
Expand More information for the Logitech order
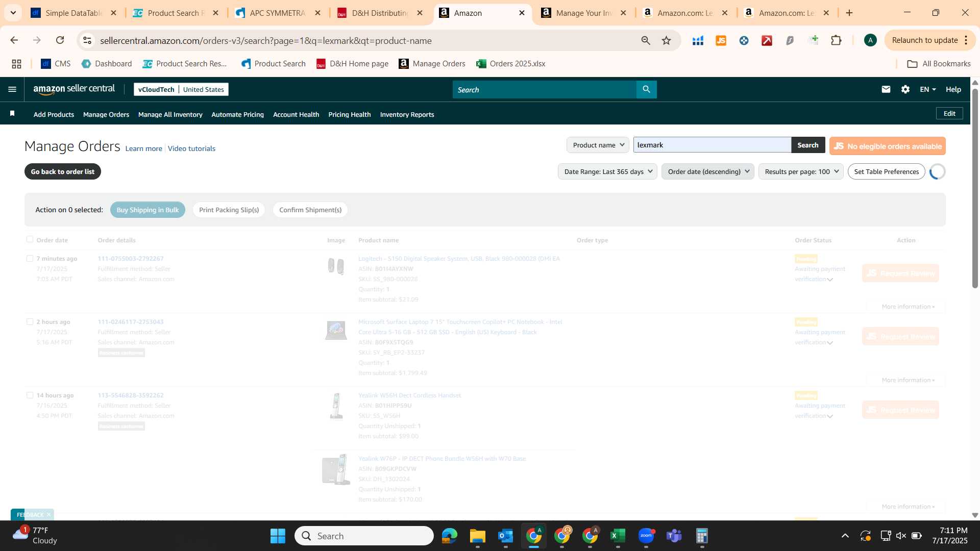point(908,307)
